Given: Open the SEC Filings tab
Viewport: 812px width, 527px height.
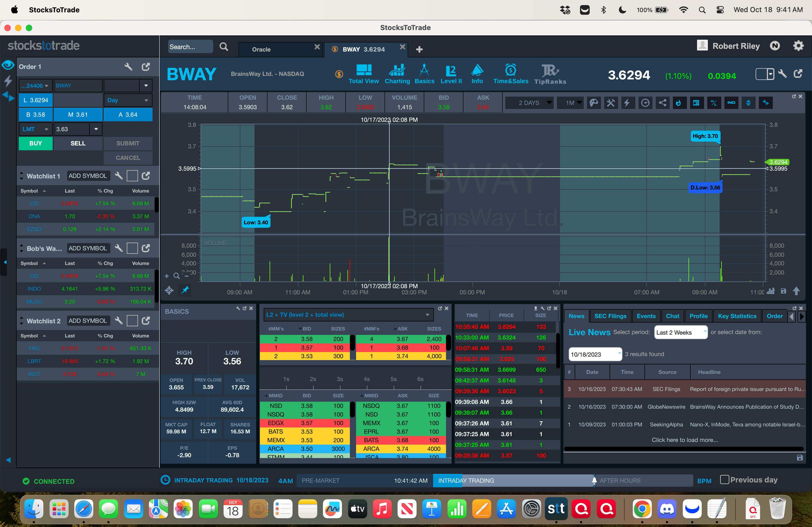Looking at the screenshot, I should point(610,316).
